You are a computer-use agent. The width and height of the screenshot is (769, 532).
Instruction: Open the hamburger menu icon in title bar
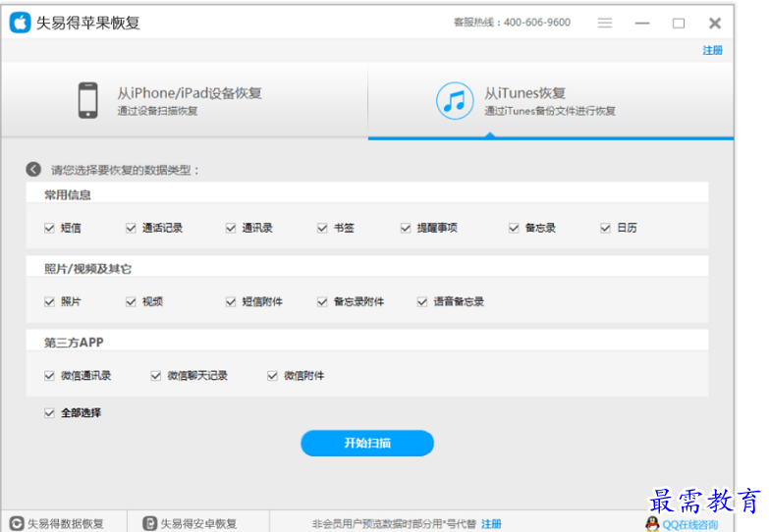605,23
